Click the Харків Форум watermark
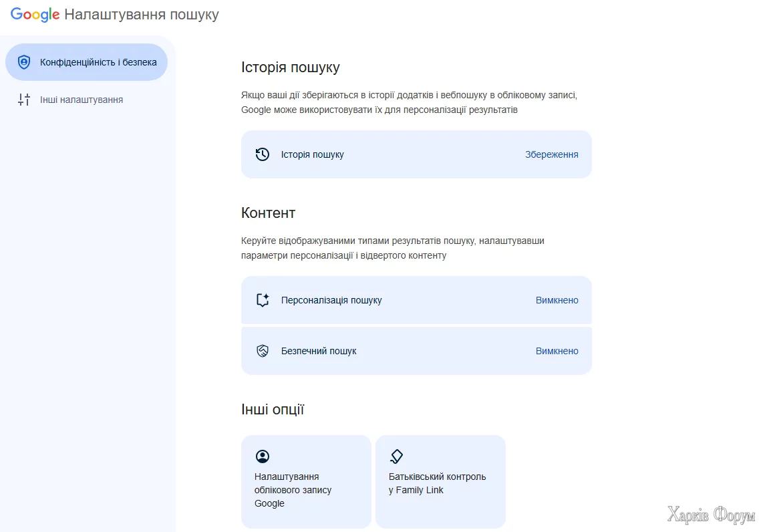Screen dimensions: 767x532 (711, 515)
